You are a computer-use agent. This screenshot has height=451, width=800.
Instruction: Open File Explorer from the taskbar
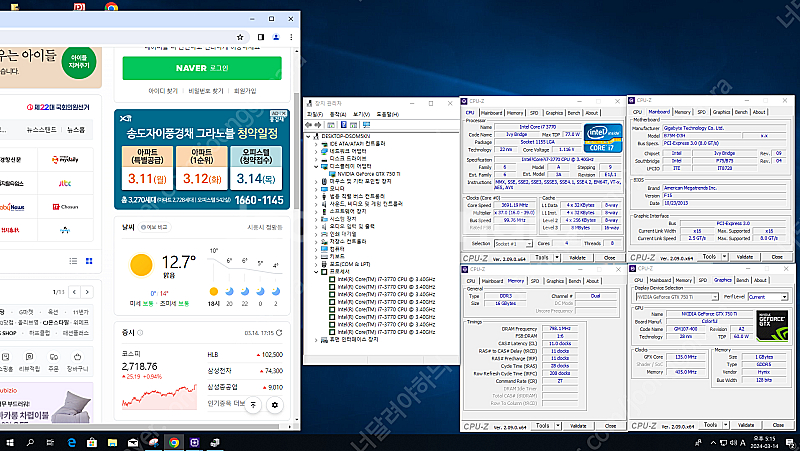(x=112, y=442)
